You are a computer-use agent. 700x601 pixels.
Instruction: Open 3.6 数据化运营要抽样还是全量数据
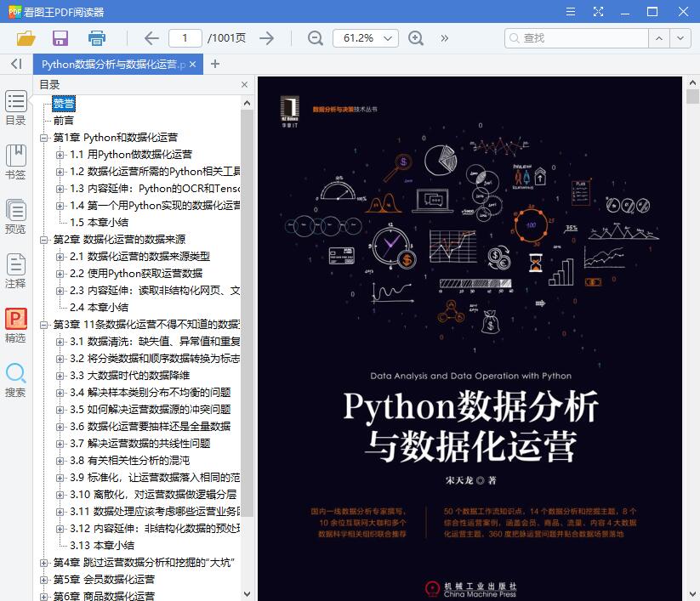click(150, 427)
